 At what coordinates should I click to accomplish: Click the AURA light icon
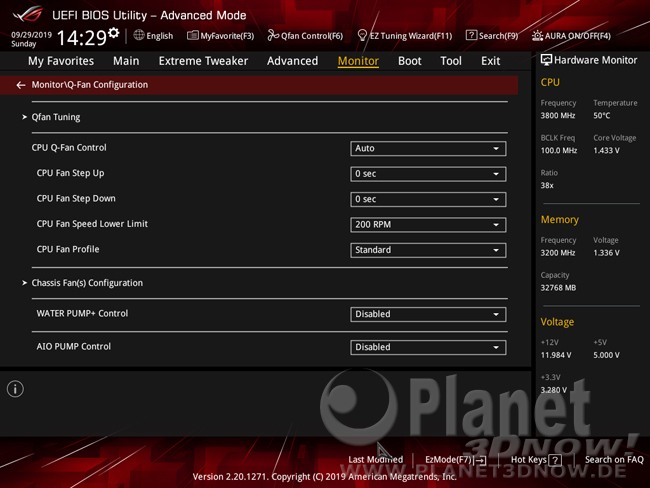click(537, 36)
